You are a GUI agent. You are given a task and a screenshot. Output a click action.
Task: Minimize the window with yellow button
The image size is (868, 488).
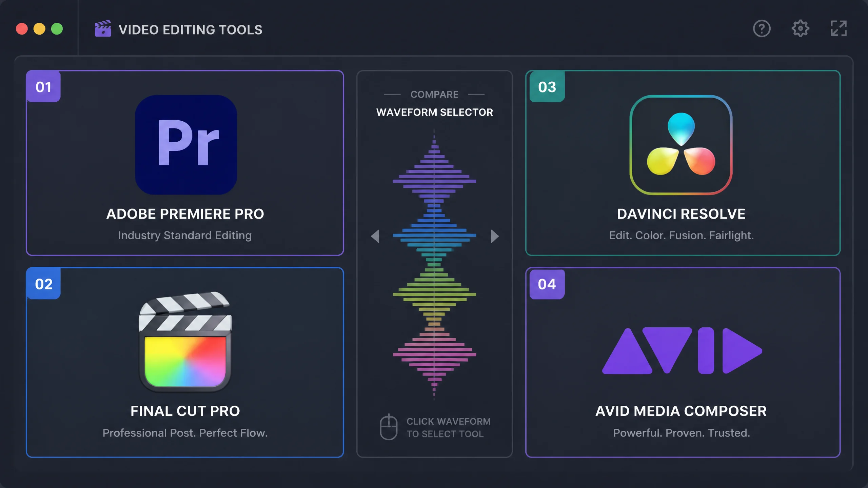click(39, 29)
